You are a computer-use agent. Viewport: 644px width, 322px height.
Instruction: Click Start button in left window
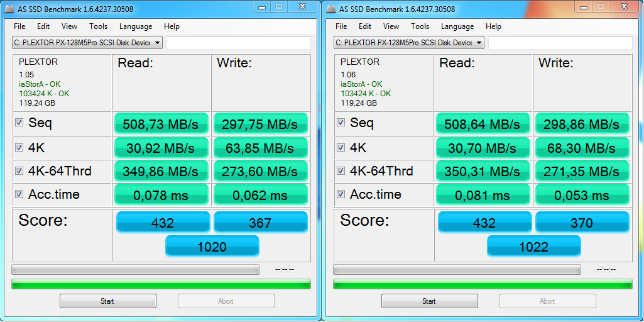107,301
